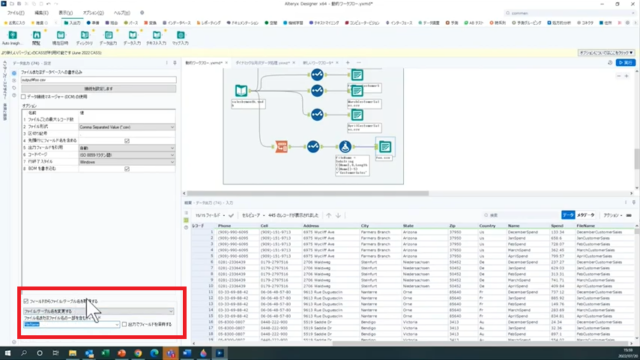This screenshot has width=640, height=360.
Task: Select the Auto Insights tool icon
Action: tap(12, 35)
